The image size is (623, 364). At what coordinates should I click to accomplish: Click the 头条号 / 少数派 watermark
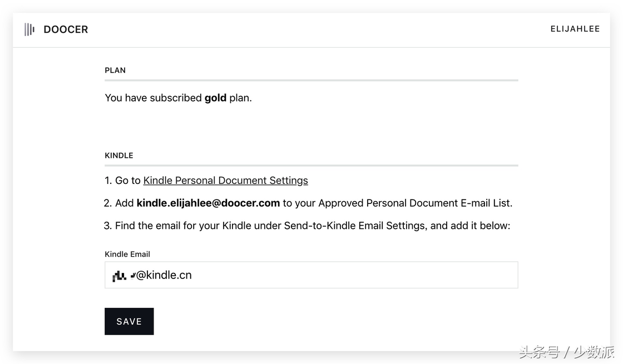[567, 352]
